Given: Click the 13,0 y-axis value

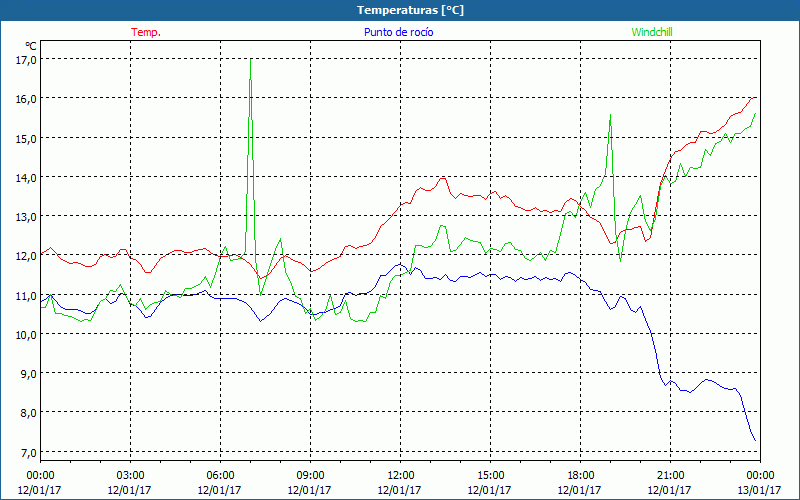Looking at the screenshot, I should (x=27, y=217).
